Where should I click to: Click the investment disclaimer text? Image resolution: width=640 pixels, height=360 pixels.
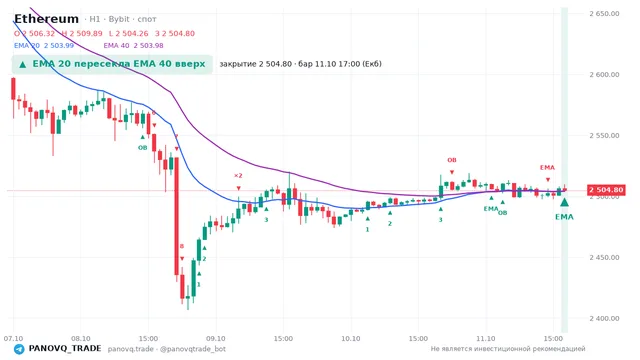(508, 349)
